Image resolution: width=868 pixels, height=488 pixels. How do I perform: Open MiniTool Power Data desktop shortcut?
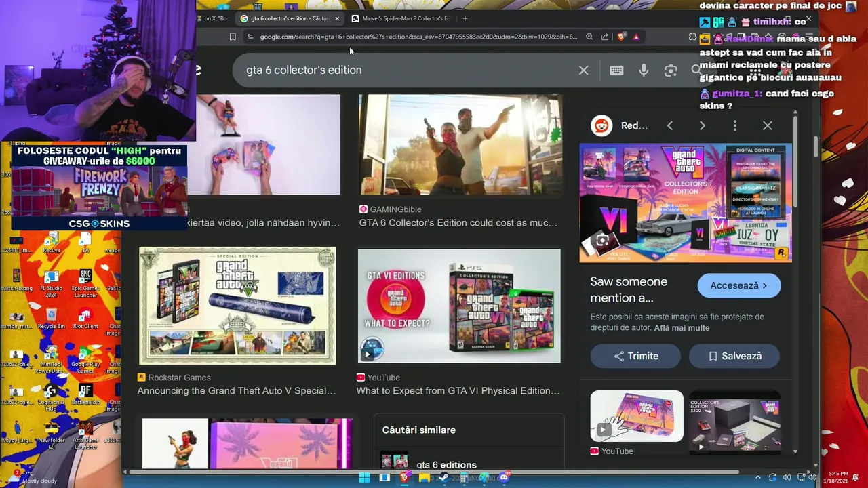(50, 361)
